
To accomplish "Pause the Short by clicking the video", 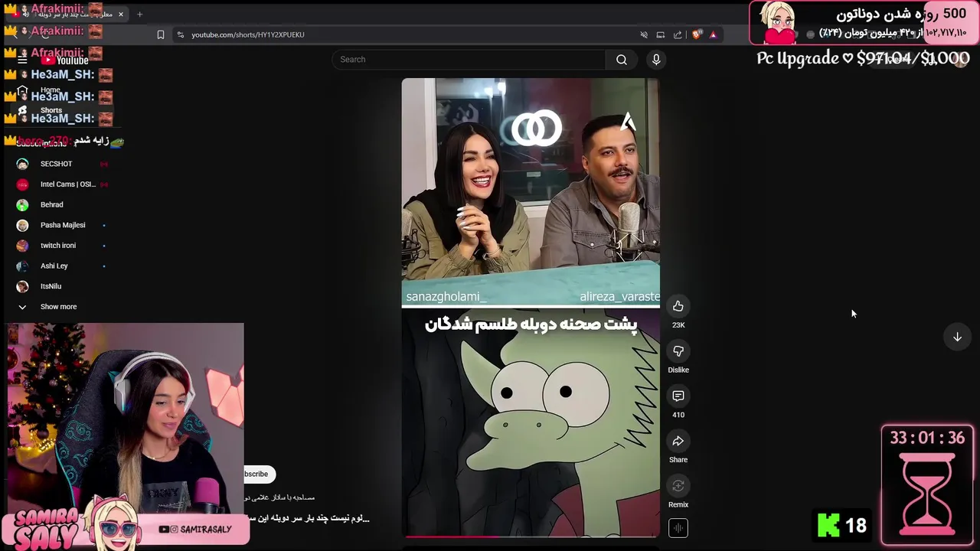I will (531, 308).
